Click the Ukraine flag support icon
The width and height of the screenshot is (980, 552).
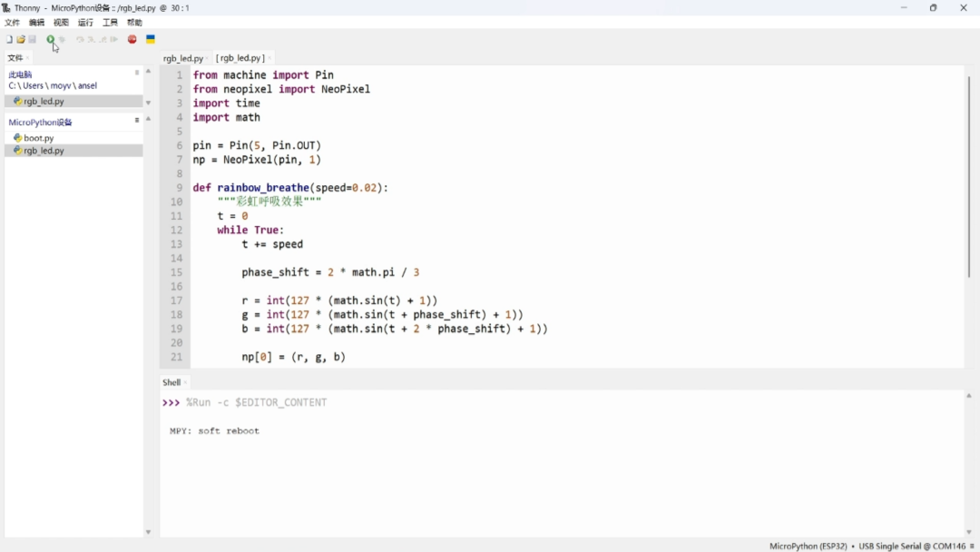coord(151,39)
